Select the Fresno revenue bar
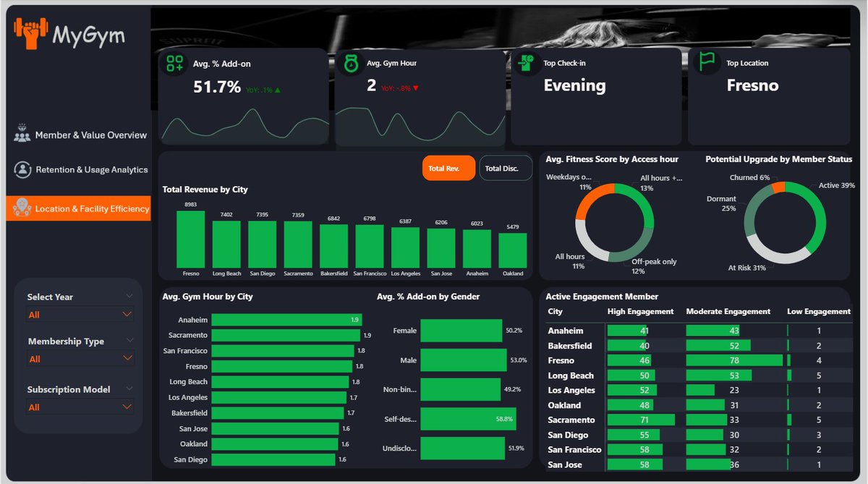868x484 pixels. 191,239
